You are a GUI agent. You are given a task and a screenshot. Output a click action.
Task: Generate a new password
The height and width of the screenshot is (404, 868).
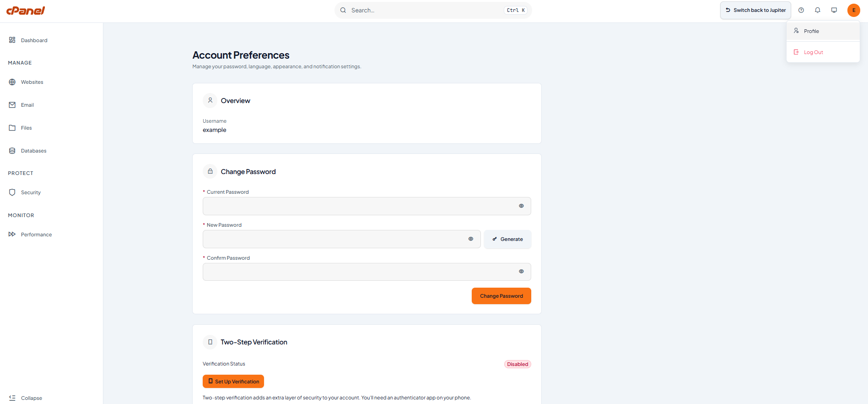coord(507,239)
